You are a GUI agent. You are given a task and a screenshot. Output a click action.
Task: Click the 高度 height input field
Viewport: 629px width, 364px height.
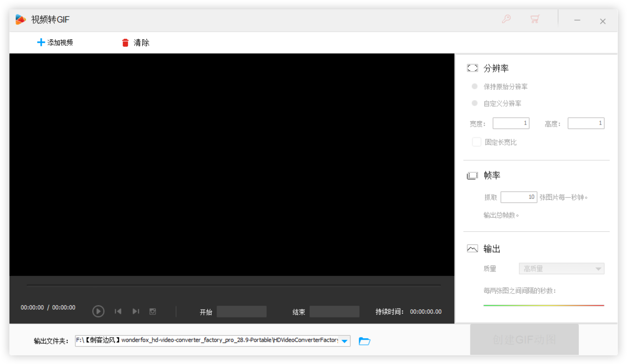[586, 123]
